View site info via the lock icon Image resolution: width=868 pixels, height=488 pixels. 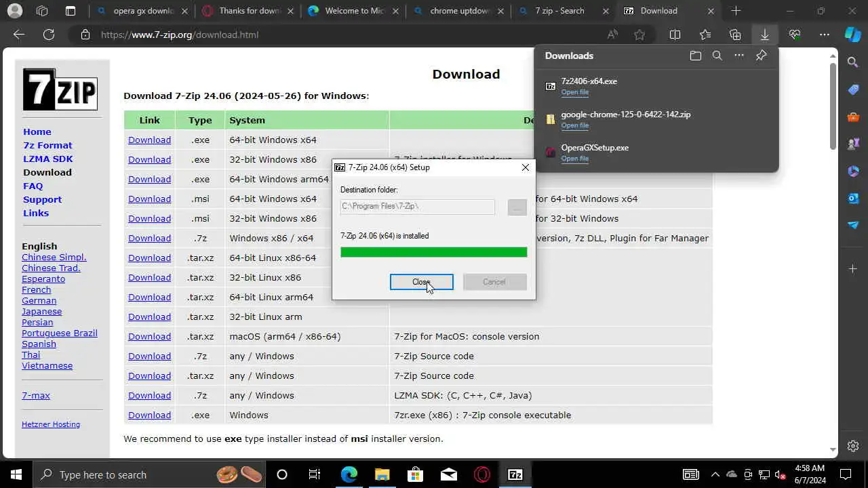point(85,35)
